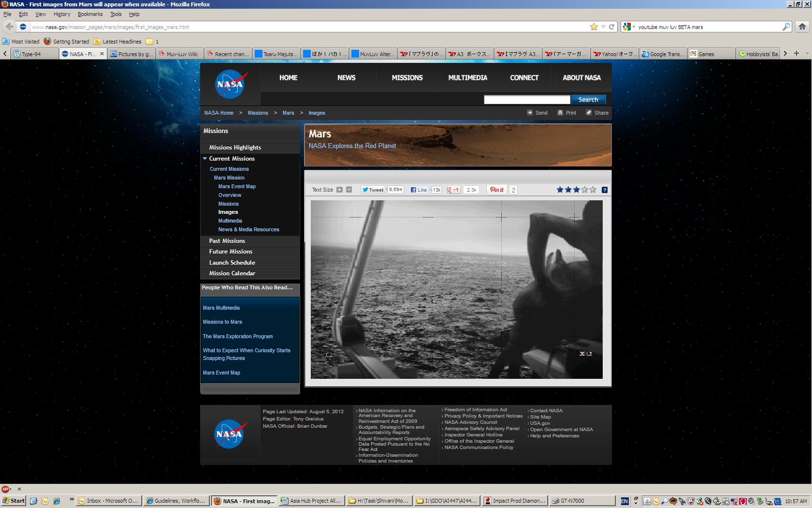Image resolution: width=812 pixels, height=508 pixels.
Task: Open the Inbox - Microsoft Outlook taskbar button
Action: coord(108,501)
